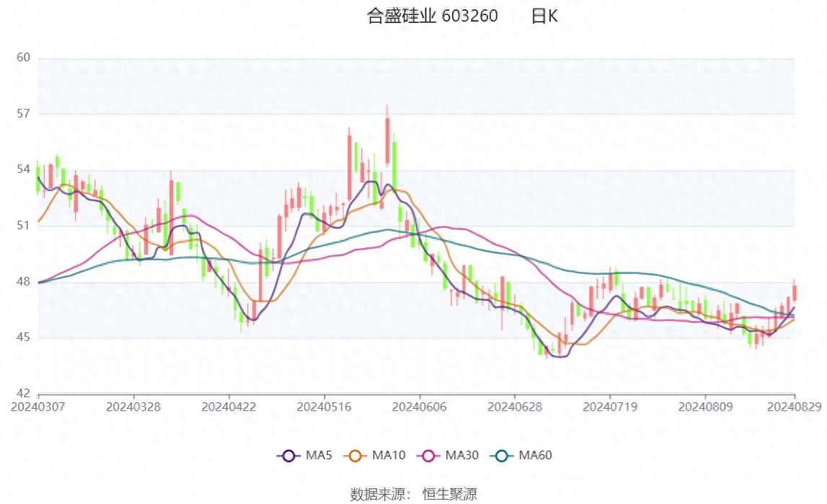Click the y-axis value 45
The width and height of the screenshot is (827, 504).
point(23,337)
